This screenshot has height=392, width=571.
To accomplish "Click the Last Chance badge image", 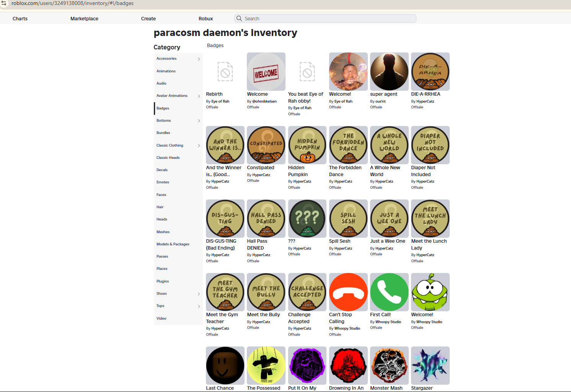I will point(225,366).
